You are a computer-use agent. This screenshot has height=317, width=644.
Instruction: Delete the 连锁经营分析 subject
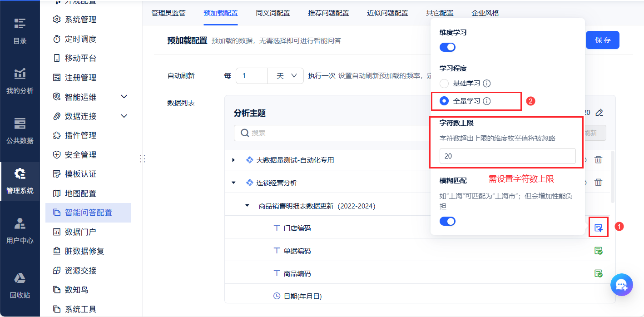599,183
